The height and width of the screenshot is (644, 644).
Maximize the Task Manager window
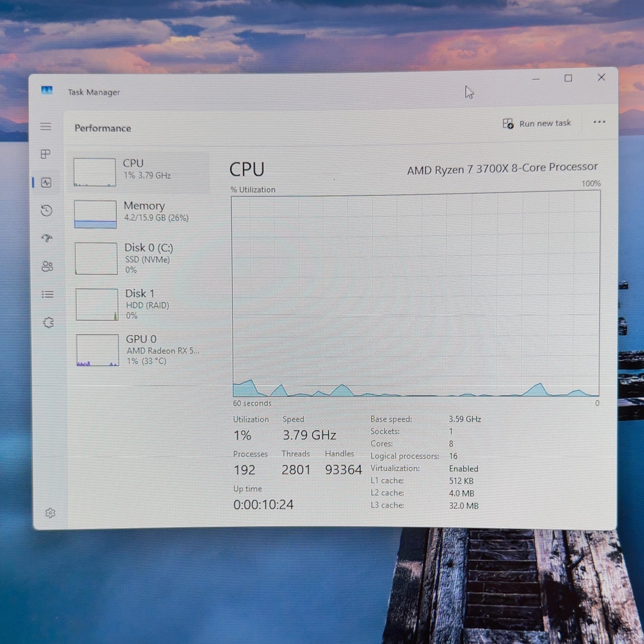pos(568,78)
